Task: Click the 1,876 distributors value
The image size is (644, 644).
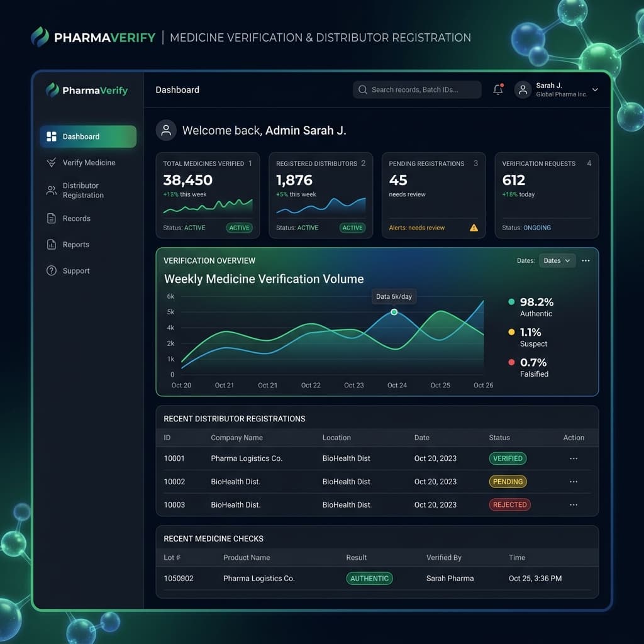Action: click(294, 180)
